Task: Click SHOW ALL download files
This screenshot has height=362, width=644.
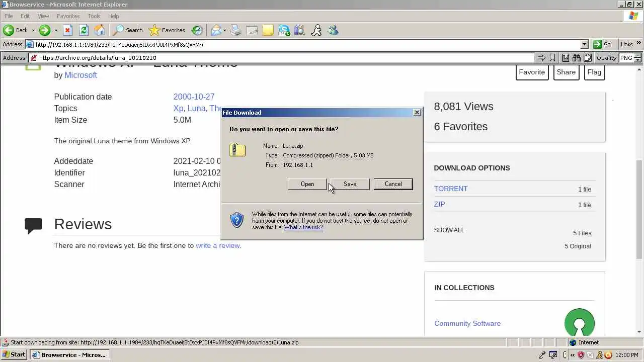Action: [x=449, y=230]
